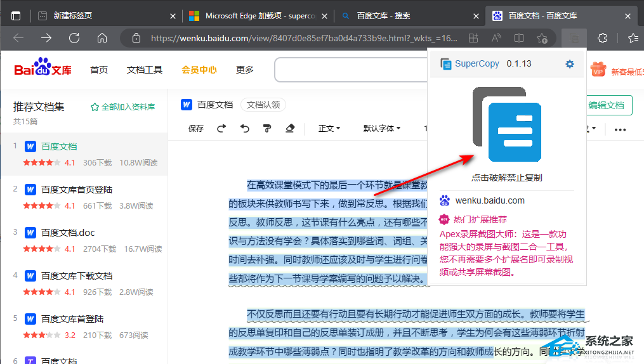Image resolution: width=644 pixels, height=364 pixels.
Task: Click 全部加入资料库 link
Action: pyautogui.click(x=123, y=107)
